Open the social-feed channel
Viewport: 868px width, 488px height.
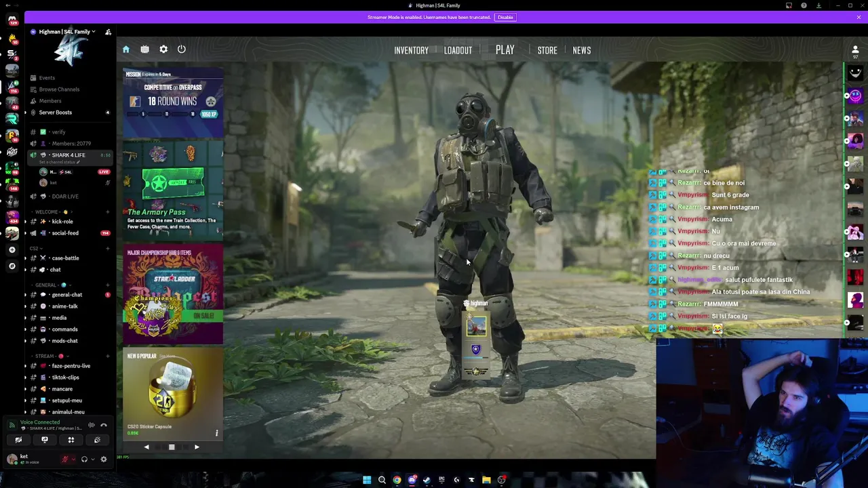tap(64, 233)
